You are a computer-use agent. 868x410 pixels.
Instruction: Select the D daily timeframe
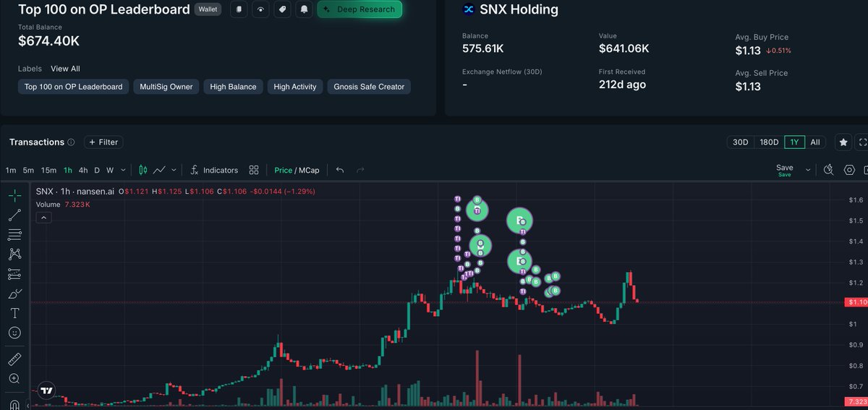(97, 170)
